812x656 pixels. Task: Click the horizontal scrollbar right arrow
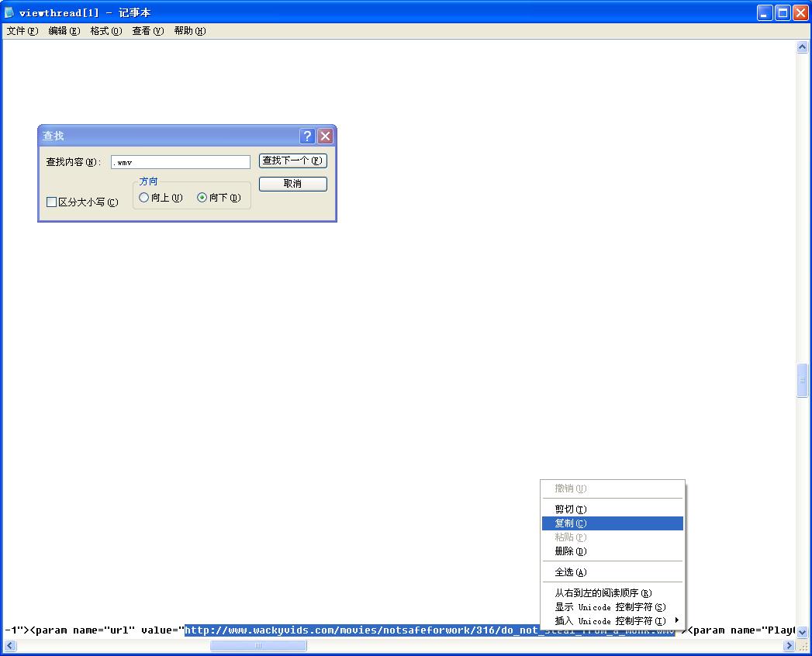[790, 646]
